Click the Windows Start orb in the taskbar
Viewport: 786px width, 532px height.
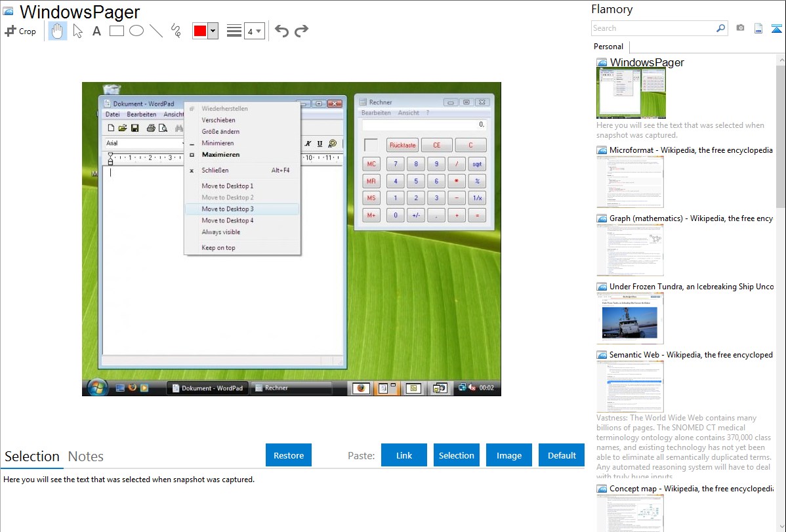click(97, 388)
